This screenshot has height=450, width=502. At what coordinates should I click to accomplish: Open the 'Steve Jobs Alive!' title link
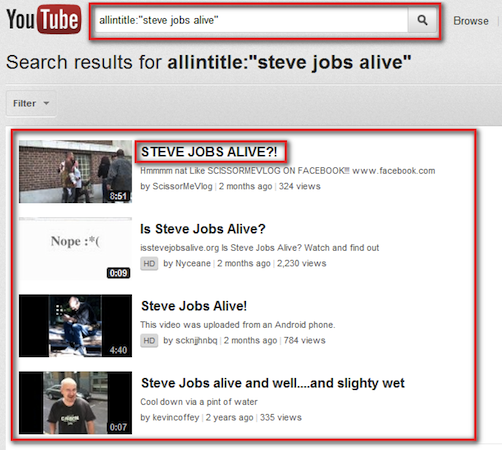194,306
